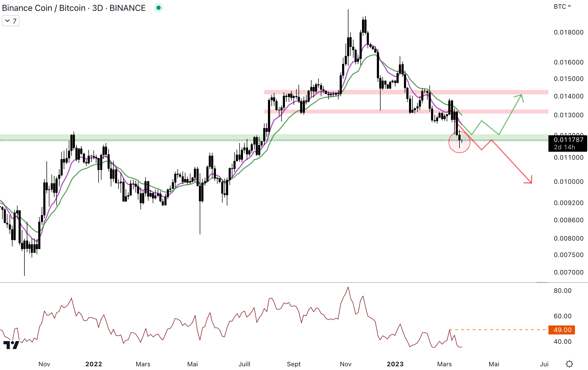Click the orange 49.00 RSI value label
The width and height of the screenshot is (588, 370).
(x=562, y=330)
